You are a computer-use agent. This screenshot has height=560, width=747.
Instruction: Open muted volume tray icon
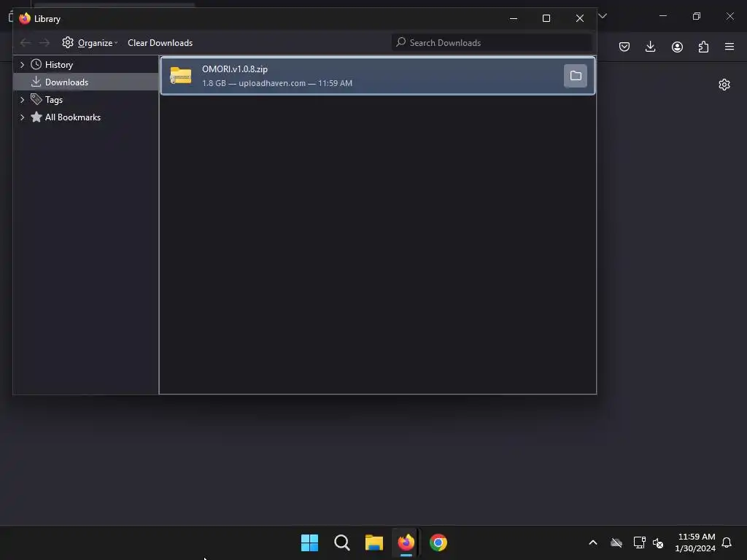[x=658, y=542]
